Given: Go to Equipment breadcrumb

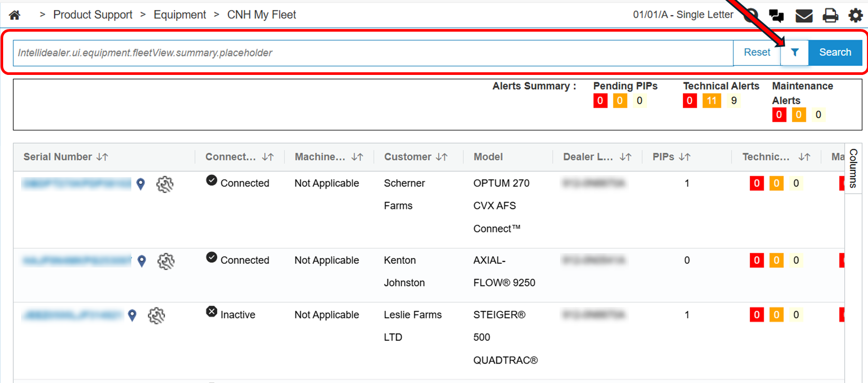Looking at the screenshot, I should click(180, 15).
